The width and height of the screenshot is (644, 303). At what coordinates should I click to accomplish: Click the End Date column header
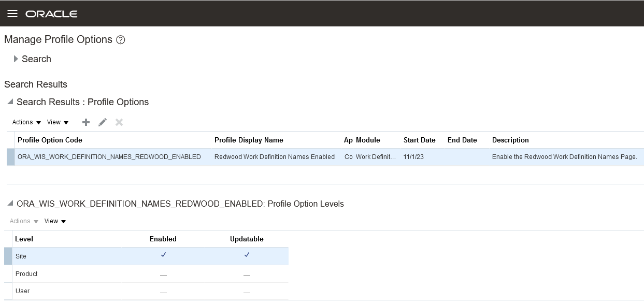click(462, 140)
